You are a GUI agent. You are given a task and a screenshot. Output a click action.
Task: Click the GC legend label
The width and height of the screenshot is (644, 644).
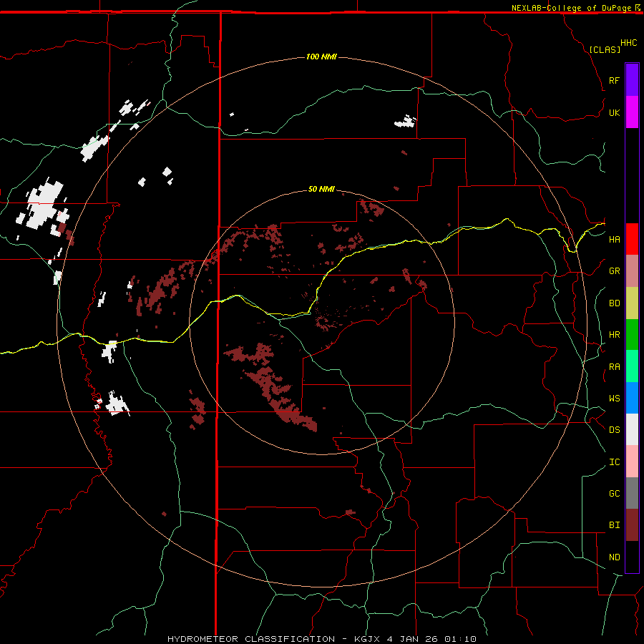614,494
